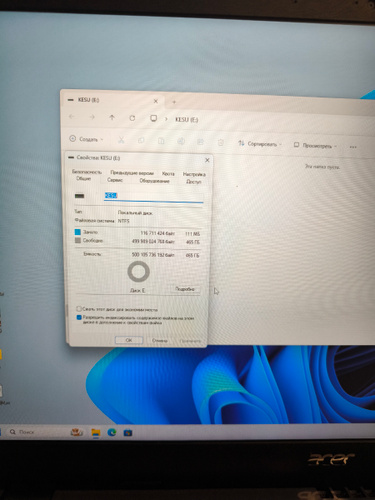Select the Delete trash icon in toolbar
375x500 pixels.
pyautogui.click(x=221, y=143)
